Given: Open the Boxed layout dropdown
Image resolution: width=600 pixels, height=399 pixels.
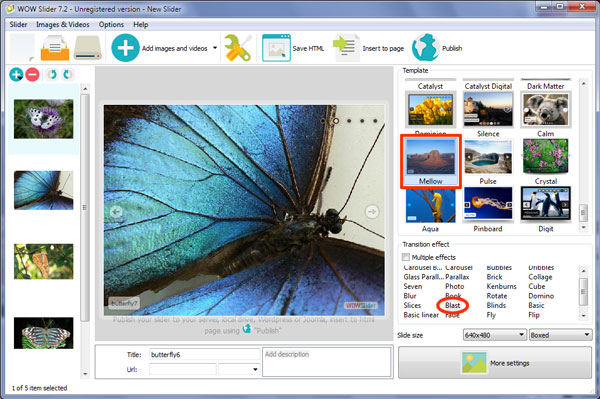Looking at the screenshot, I should [560, 335].
